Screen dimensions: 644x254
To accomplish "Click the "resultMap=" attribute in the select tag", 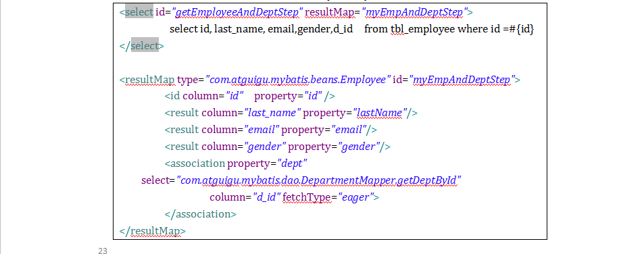I will tap(332, 12).
